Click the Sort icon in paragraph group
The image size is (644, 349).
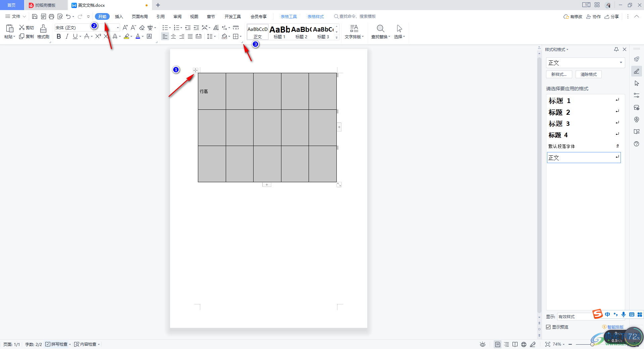(x=216, y=28)
